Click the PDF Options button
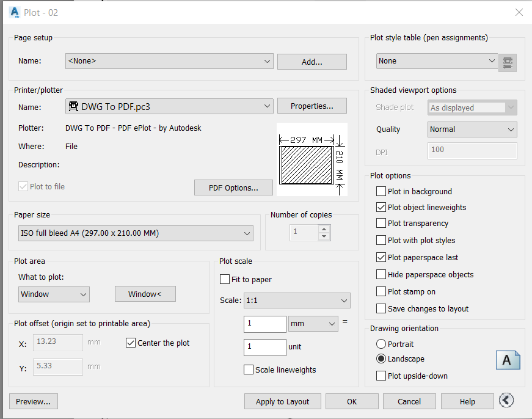Screen dimensions: 532x419 pyautogui.click(x=233, y=188)
